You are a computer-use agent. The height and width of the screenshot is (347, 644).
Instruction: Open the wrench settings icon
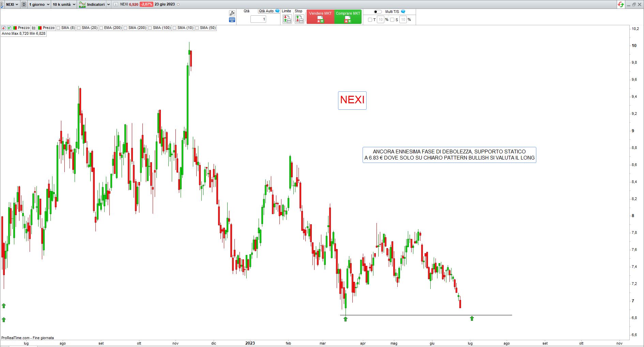tap(232, 13)
